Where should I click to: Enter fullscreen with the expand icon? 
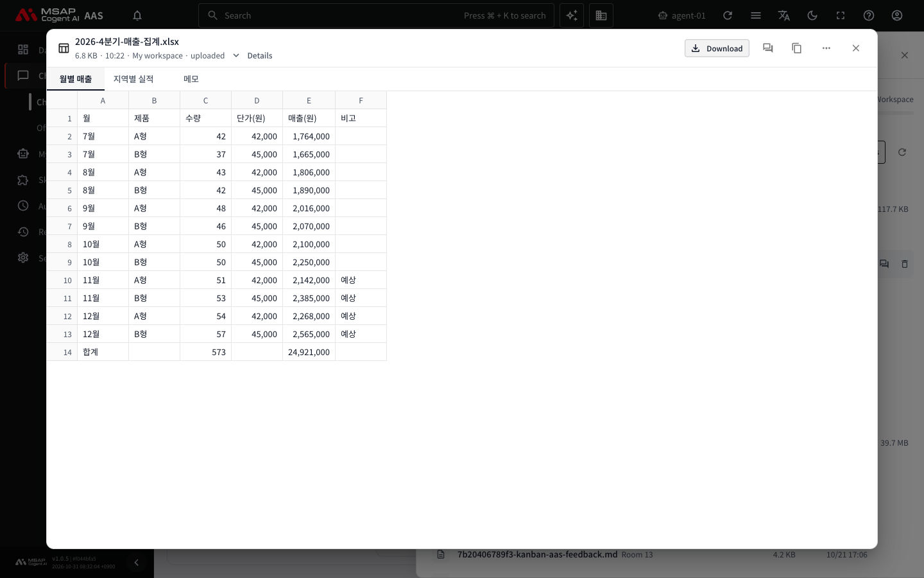841,15
